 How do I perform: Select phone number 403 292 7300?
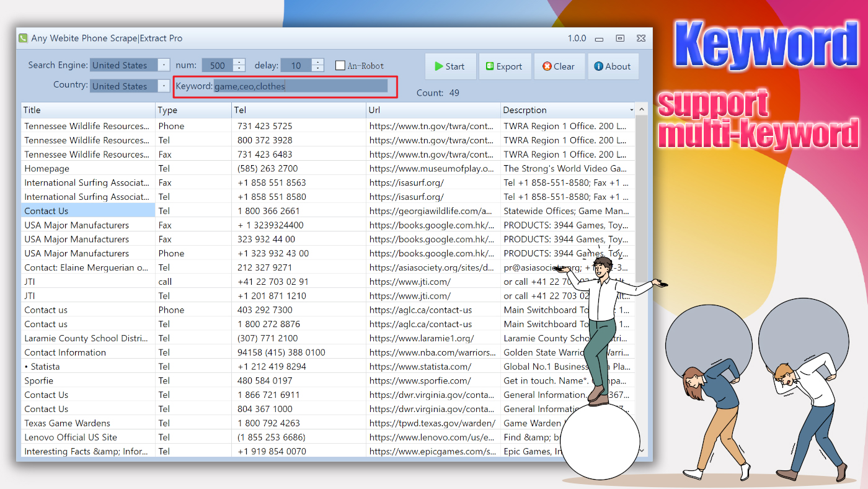pos(265,310)
